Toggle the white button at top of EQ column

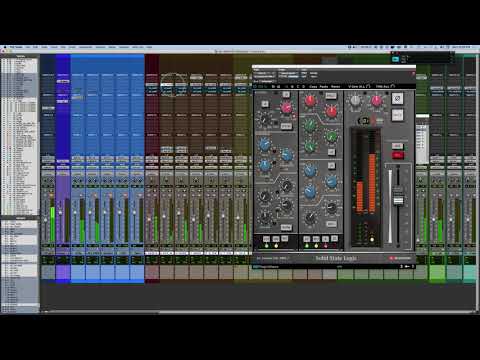click(x=330, y=96)
